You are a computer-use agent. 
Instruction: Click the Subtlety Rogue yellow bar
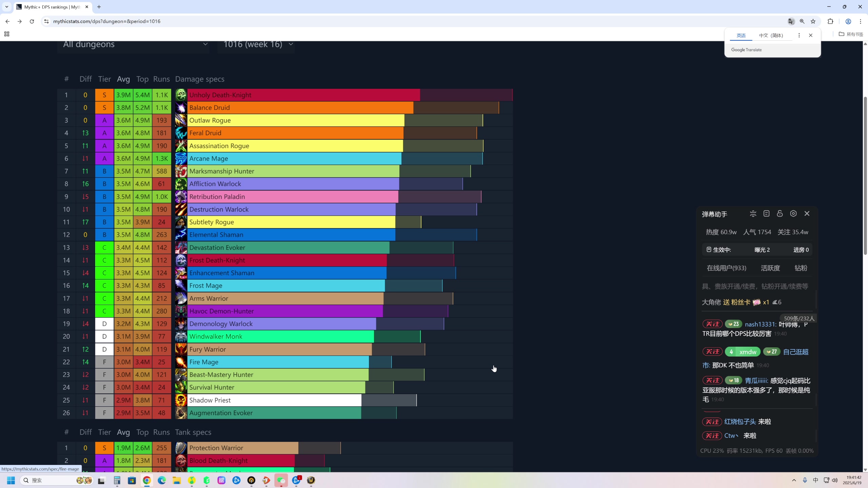pos(291,222)
